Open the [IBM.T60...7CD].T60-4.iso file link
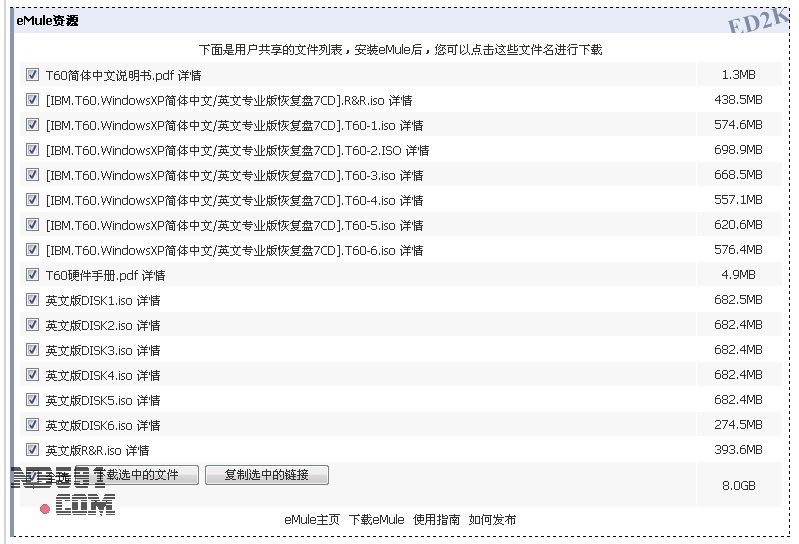This screenshot has width=799, height=544. click(220, 200)
